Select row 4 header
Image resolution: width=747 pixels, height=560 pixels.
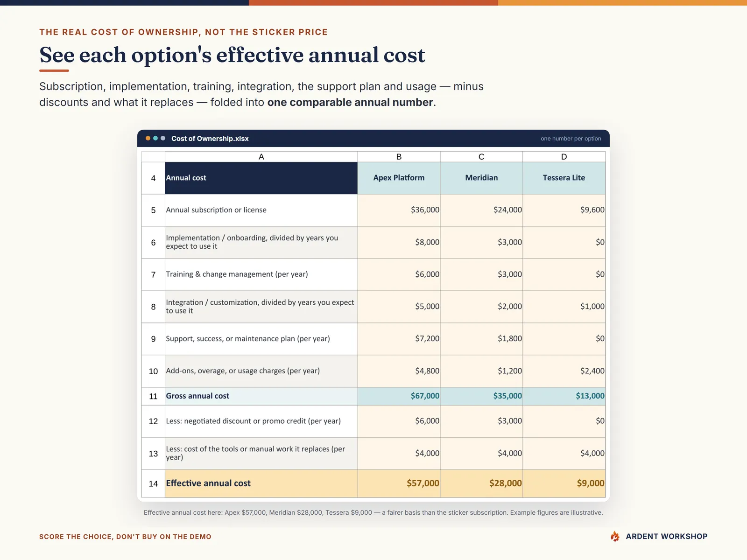[153, 178]
